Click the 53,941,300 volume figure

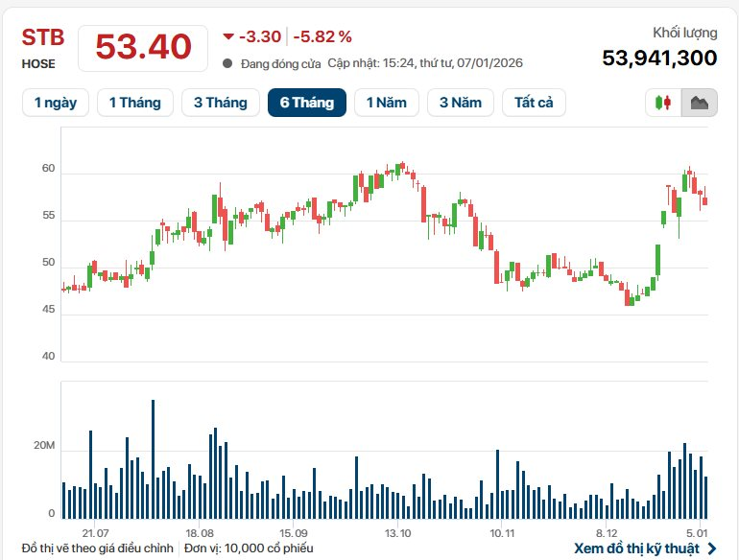pyautogui.click(x=659, y=58)
